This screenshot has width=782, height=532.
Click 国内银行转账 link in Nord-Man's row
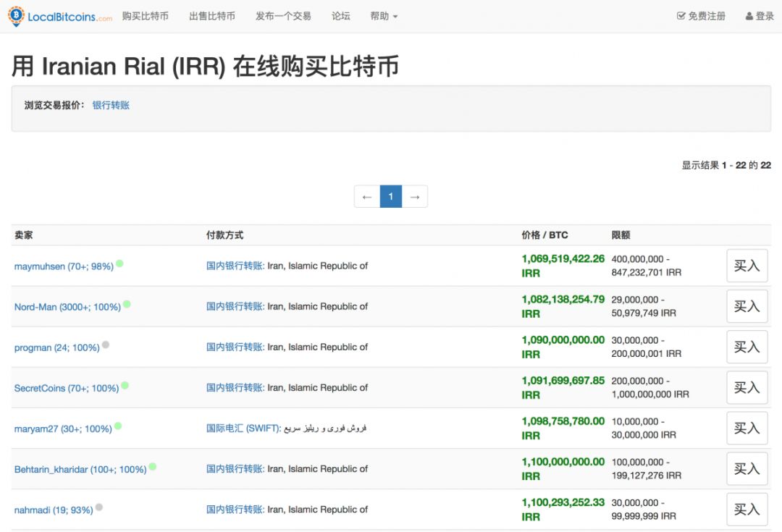[x=235, y=306]
